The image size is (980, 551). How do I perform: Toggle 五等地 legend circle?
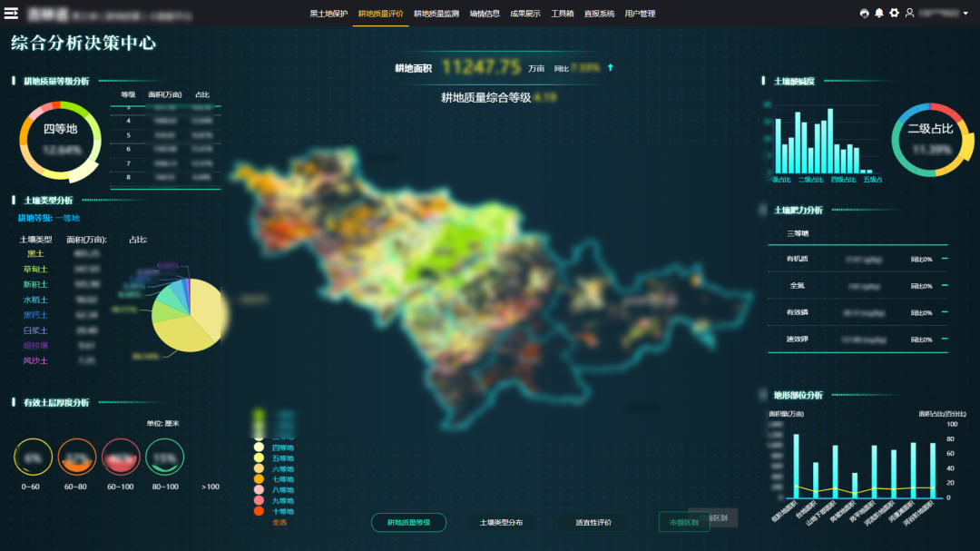[x=259, y=458]
